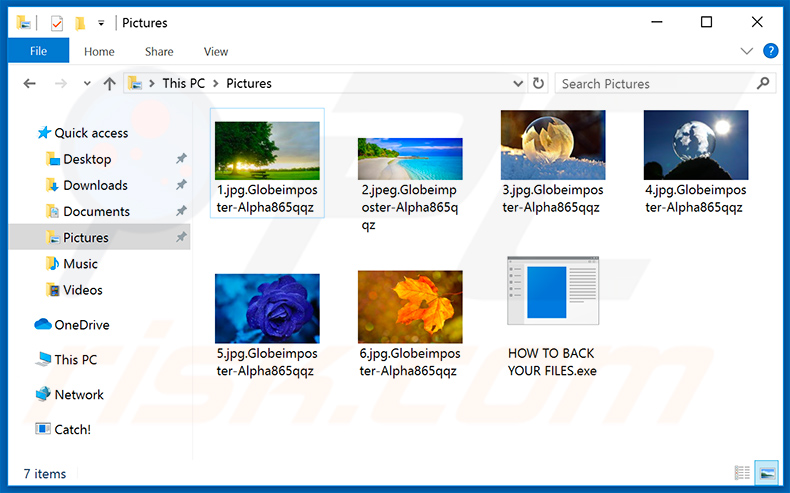Click the file name HOW TO BACK YOUR FILES.exe
Viewport: 790px width, 493px height.
tap(552, 362)
